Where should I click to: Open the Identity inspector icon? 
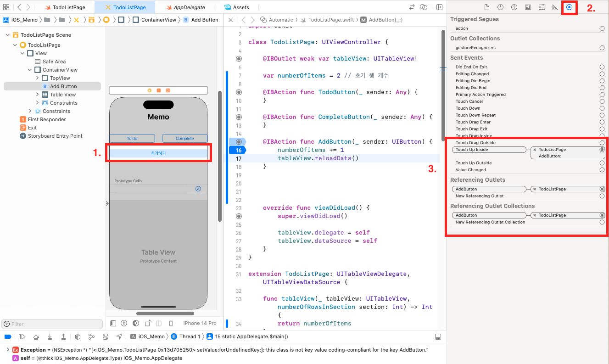pyautogui.click(x=528, y=7)
